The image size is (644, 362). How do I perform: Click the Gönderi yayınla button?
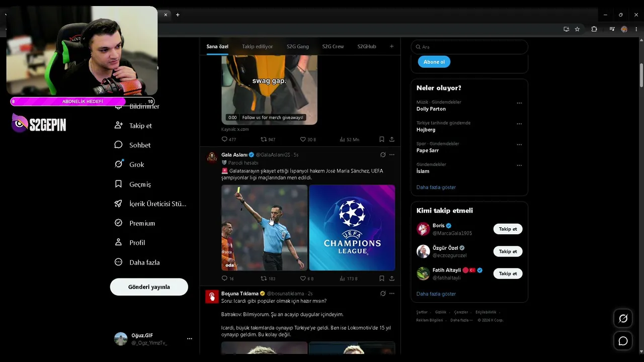[149, 287]
